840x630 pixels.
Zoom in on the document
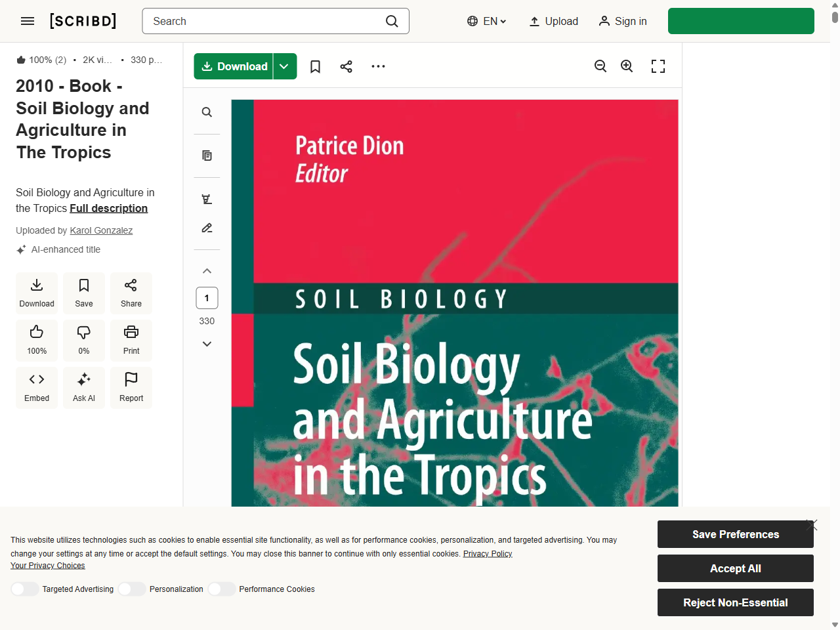(627, 66)
